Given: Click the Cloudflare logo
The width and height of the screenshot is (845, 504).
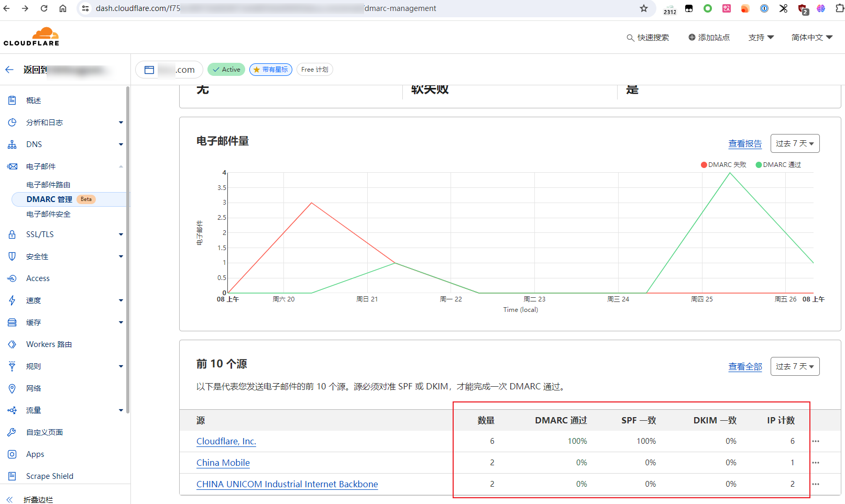Looking at the screenshot, I should 31,37.
